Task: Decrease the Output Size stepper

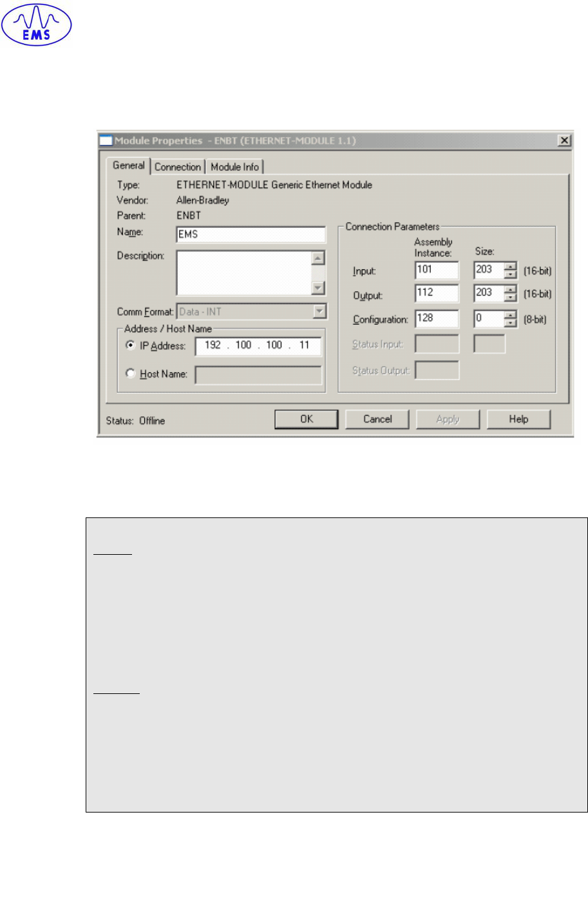Action: [x=511, y=298]
